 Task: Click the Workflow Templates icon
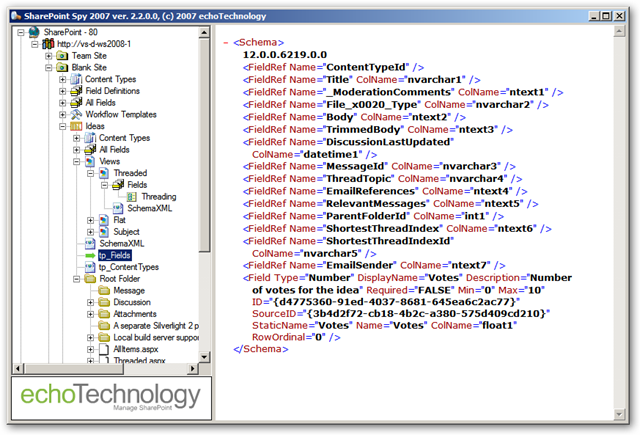tap(76, 114)
